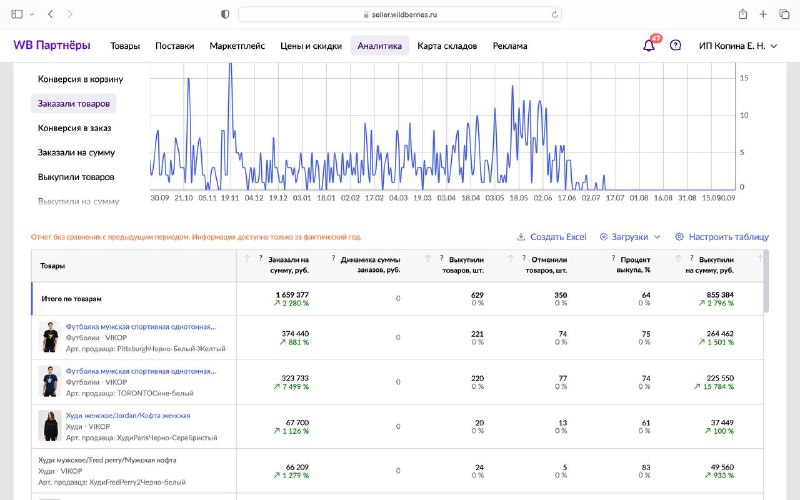Open the Safari share icon
The height and width of the screenshot is (500, 800).
743,14
